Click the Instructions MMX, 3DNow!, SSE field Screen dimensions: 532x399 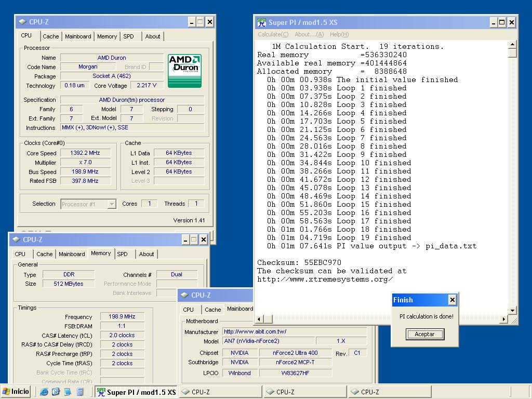coord(132,128)
